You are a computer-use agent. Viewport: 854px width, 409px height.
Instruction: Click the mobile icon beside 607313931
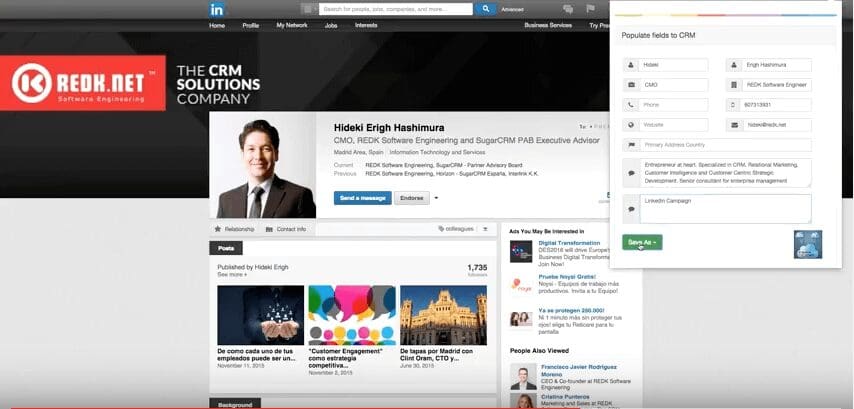pyautogui.click(x=734, y=105)
